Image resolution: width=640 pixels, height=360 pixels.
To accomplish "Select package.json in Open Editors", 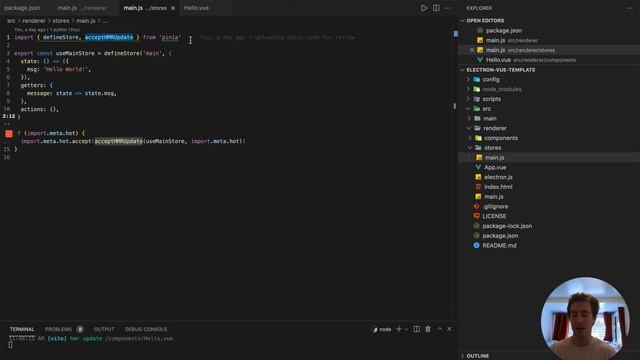I will click(504, 31).
